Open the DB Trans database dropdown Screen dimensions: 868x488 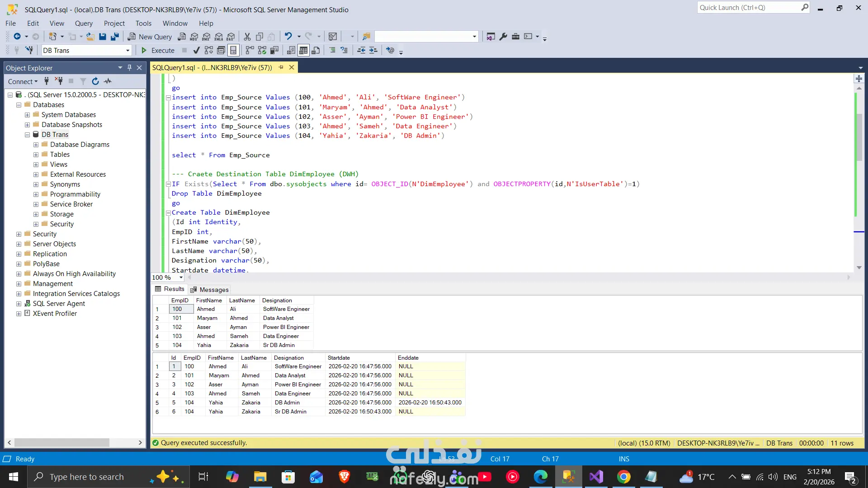pos(127,51)
